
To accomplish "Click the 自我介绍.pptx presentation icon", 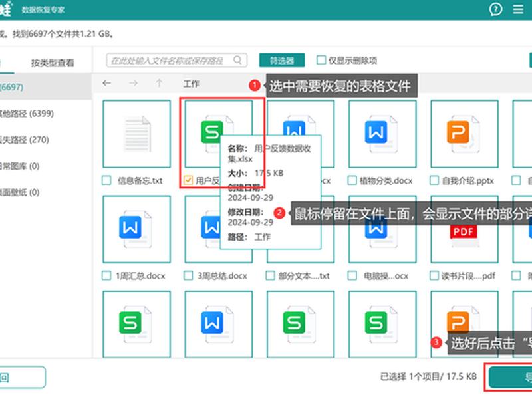I will click(x=464, y=134).
